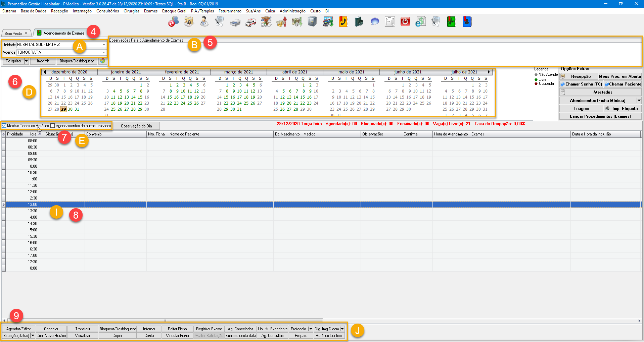The width and height of the screenshot is (644, 342).
Task: Open the hospital bed toolbar icon
Action: (235, 22)
